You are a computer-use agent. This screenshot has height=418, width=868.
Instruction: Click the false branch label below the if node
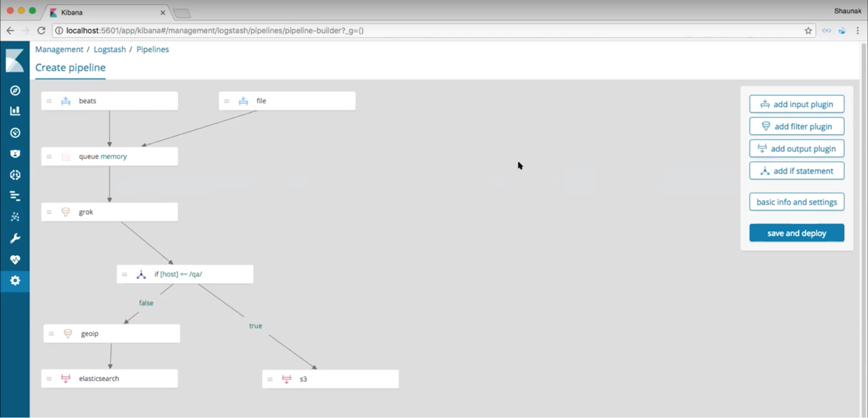click(146, 303)
